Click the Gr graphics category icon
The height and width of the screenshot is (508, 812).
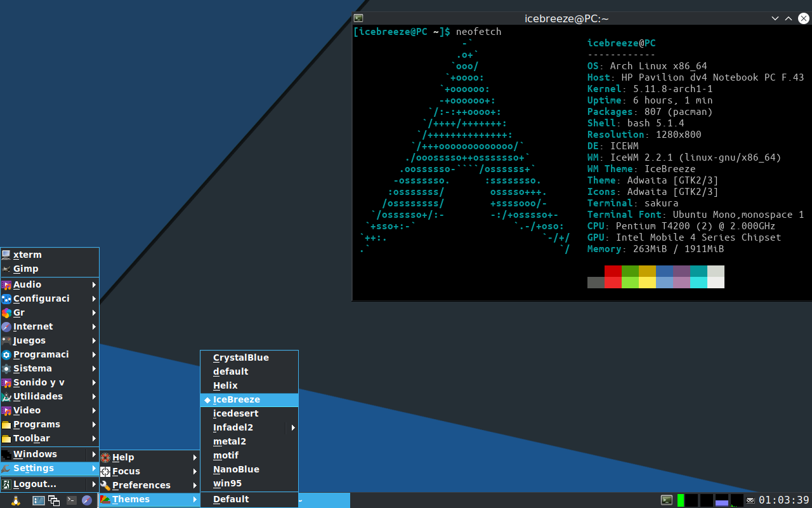pyautogui.click(x=6, y=312)
